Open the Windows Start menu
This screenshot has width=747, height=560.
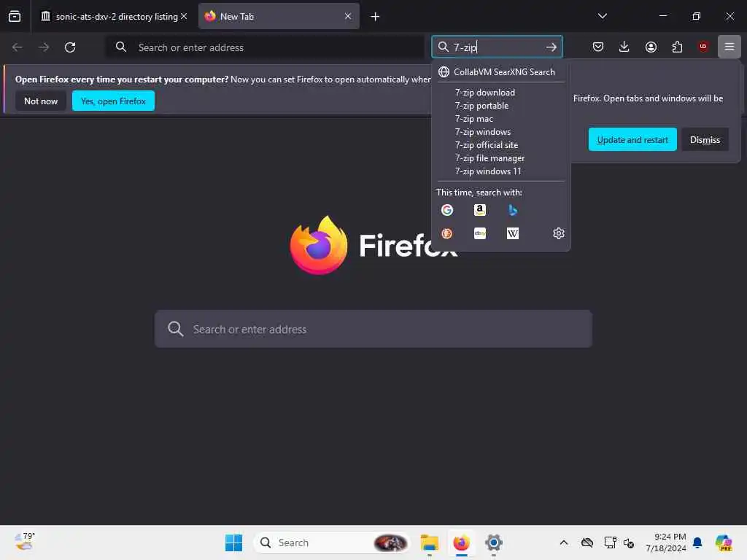[x=233, y=542]
